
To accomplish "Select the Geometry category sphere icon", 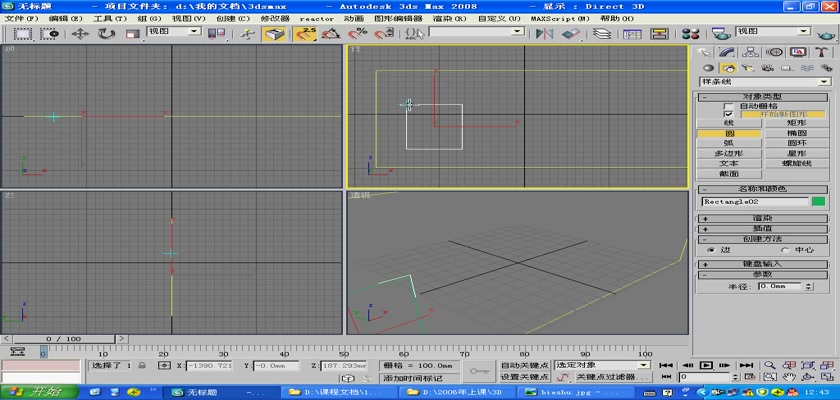I will (708, 68).
